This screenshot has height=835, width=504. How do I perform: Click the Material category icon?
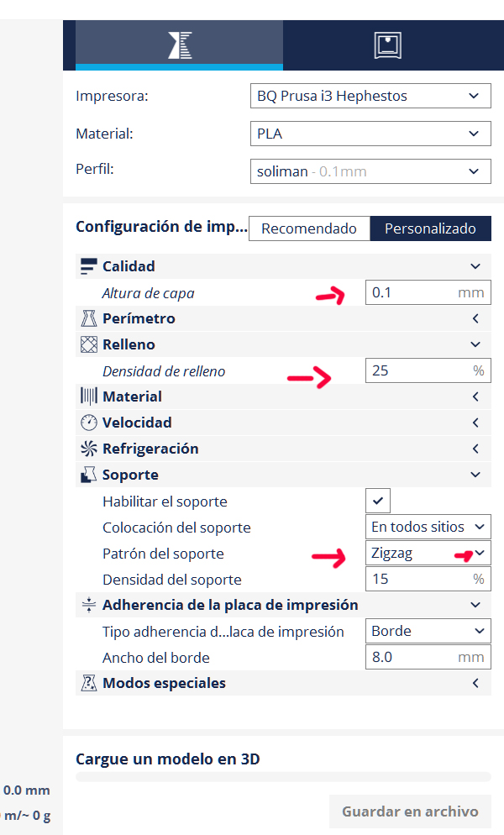pyautogui.click(x=89, y=396)
